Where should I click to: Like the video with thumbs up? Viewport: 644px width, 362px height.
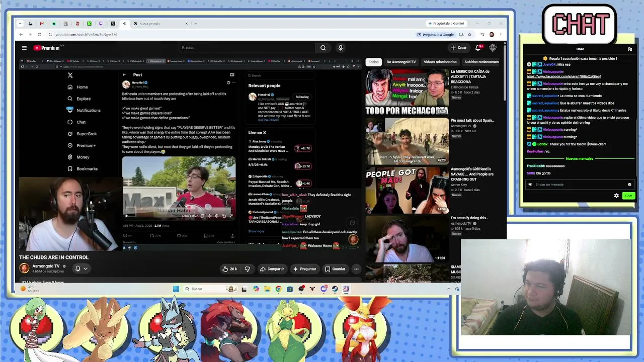tap(230, 269)
